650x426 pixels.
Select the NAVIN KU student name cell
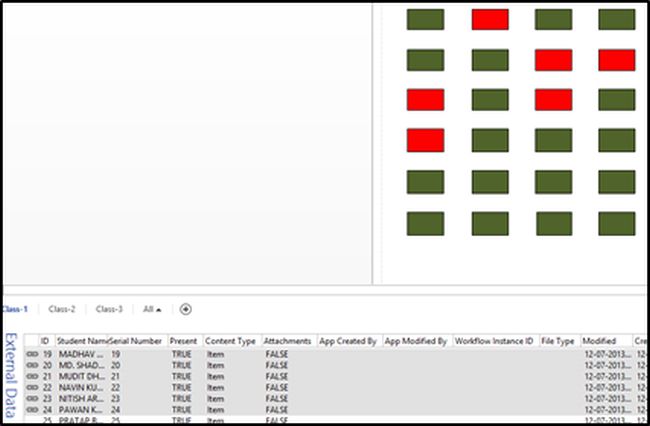click(x=81, y=387)
